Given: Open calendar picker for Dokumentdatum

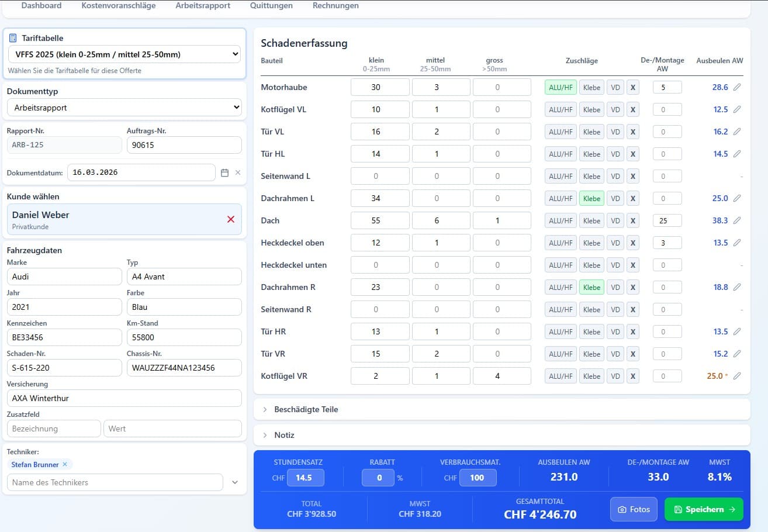Looking at the screenshot, I should click(224, 172).
